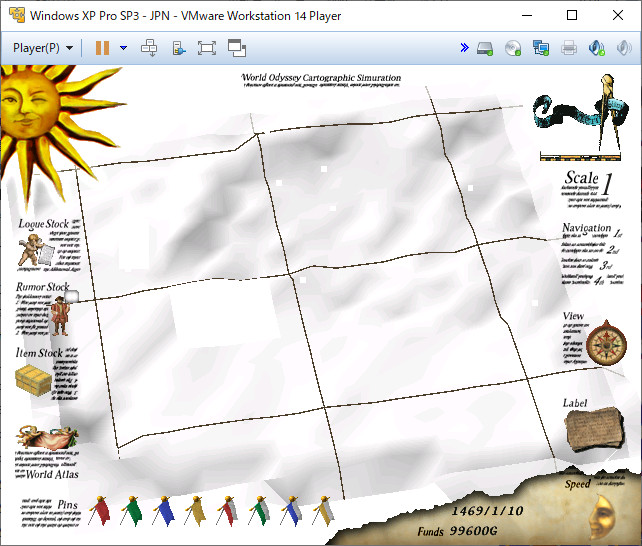Expand the hidden VMware devices chevron
The height and width of the screenshot is (546, 642).
(464, 47)
